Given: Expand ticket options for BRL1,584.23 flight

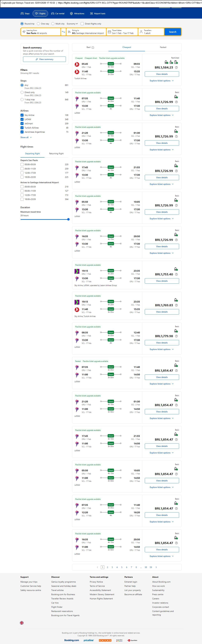Looking at the screenshot, I should [162, 81].
